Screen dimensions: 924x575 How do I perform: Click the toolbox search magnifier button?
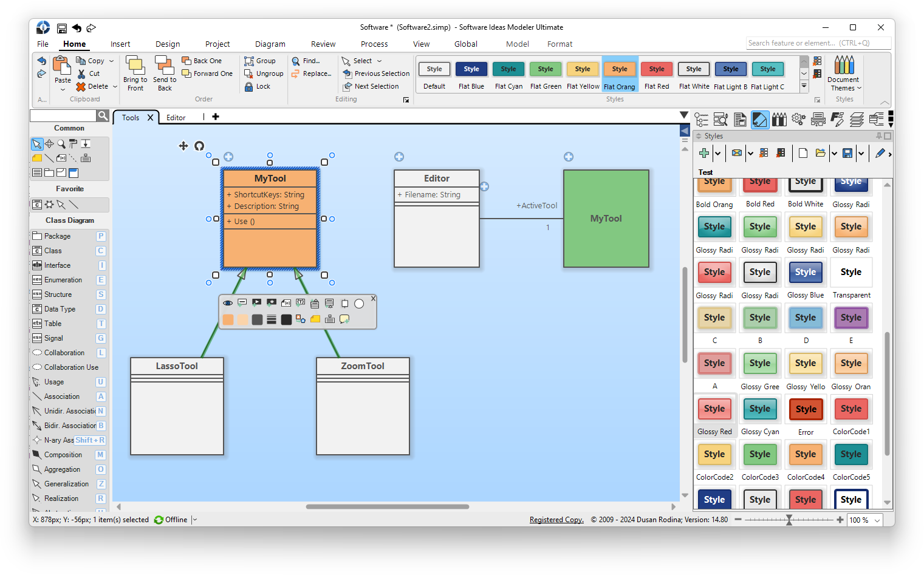[x=103, y=115]
